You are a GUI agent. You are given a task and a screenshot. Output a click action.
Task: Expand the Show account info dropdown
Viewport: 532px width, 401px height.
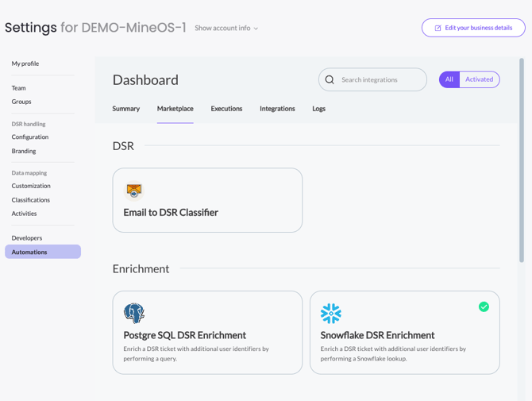pyautogui.click(x=226, y=28)
